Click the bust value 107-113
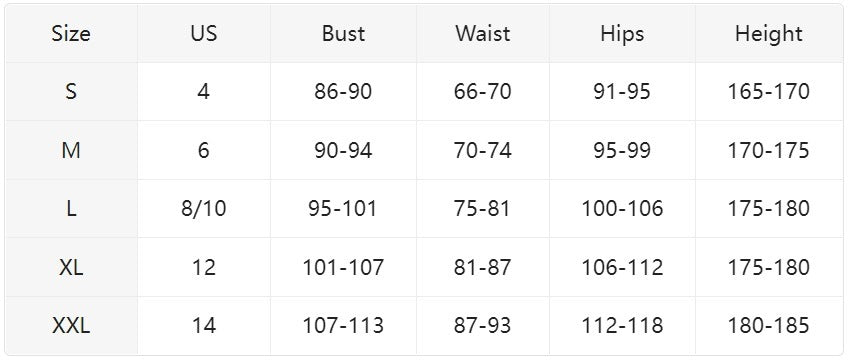 tap(343, 325)
